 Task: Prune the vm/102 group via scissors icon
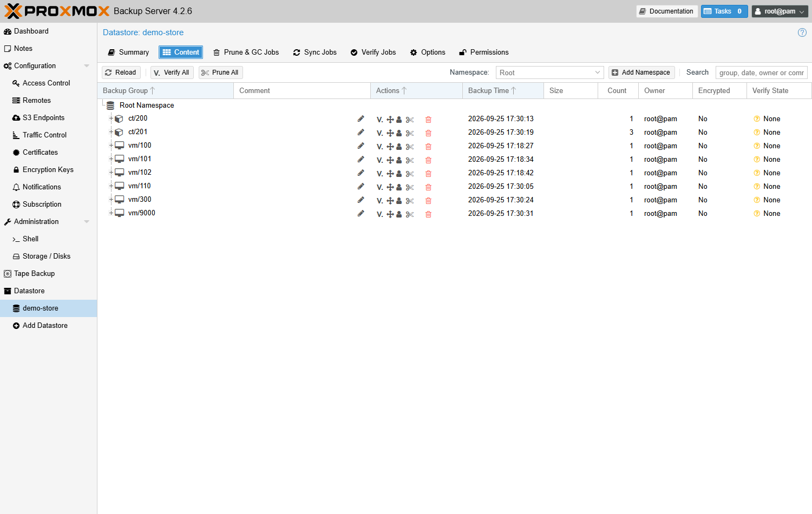tap(410, 174)
